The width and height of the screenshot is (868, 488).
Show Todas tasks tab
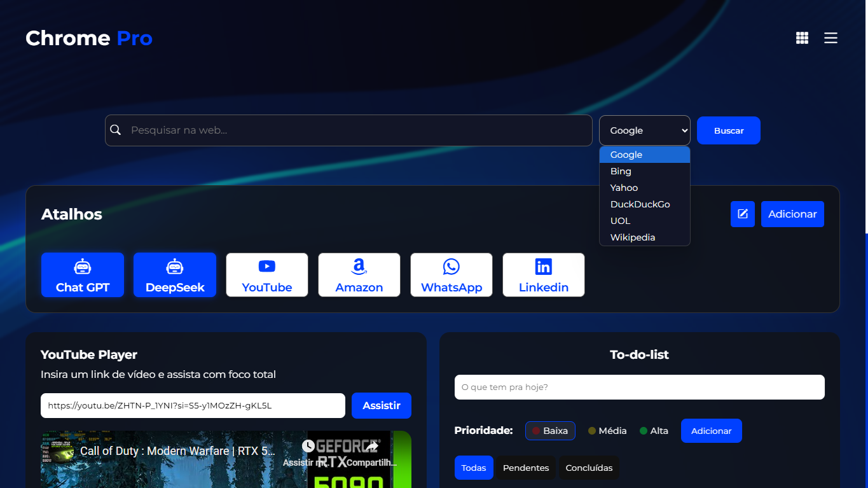pos(474,468)
